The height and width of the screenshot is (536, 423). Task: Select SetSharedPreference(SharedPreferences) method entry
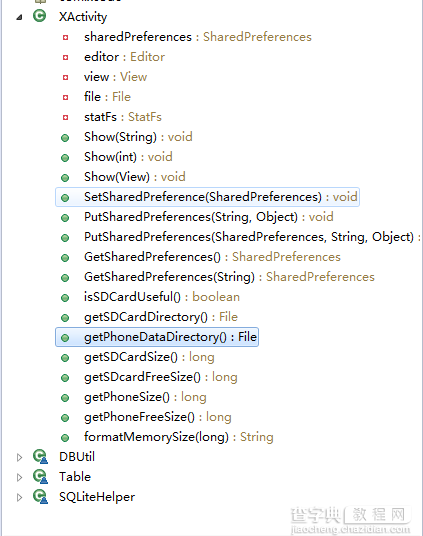click(207, 197)
